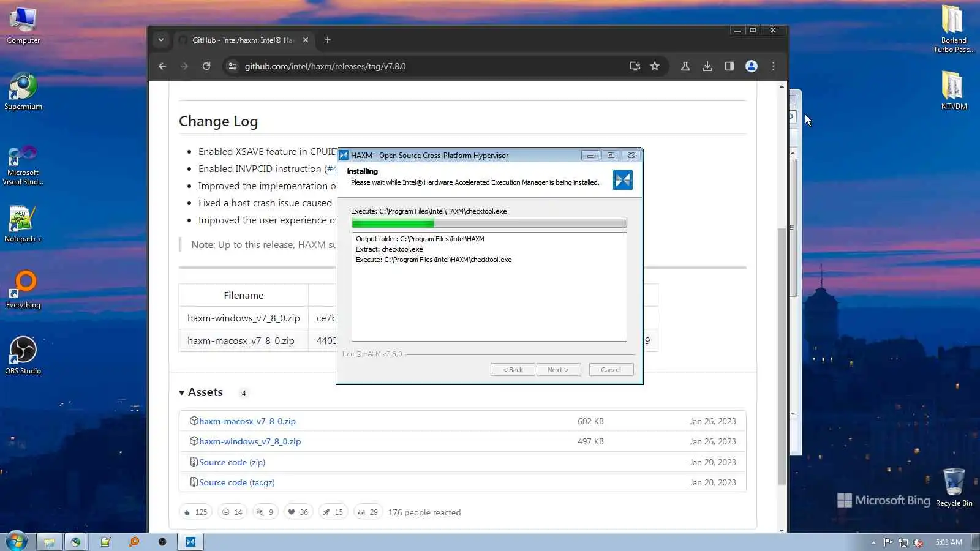Click the install app icon in address bar
The height and width of the screenshot is (551, 980).
tap(635, 66)
